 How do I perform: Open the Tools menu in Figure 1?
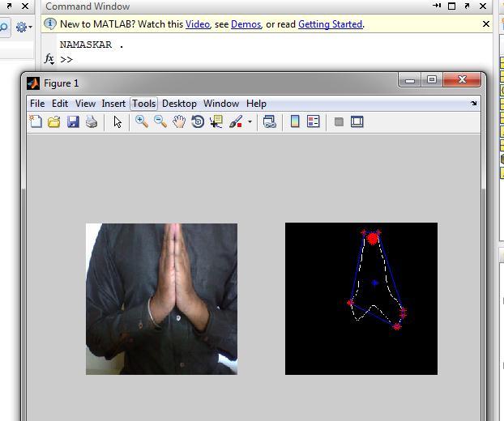(144, 104)
